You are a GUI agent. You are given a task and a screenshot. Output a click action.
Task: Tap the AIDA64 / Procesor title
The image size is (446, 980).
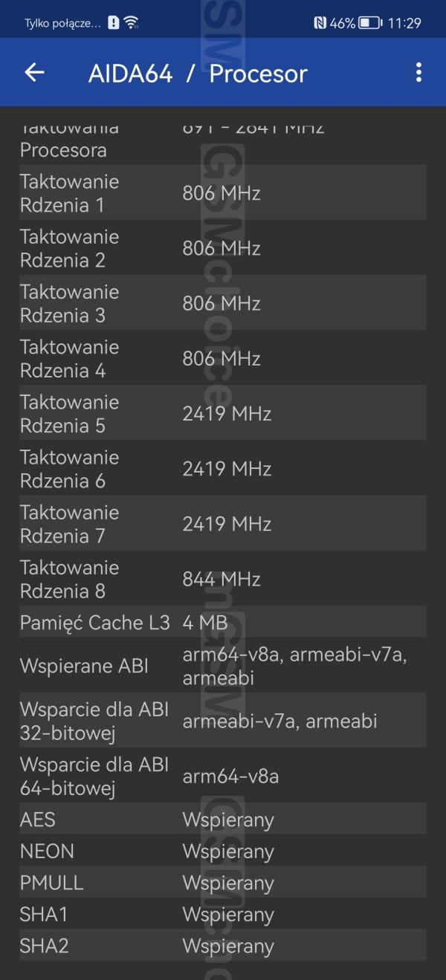pyautogui.click(x=198, y=74)
